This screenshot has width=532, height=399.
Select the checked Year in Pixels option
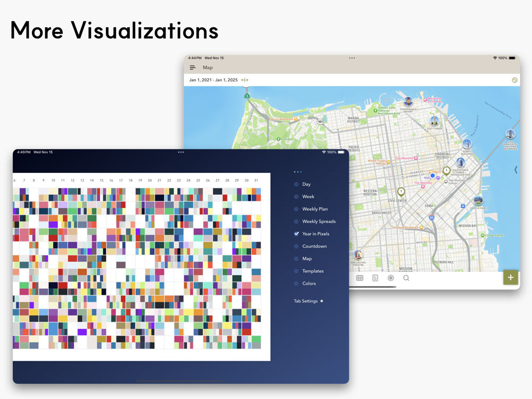pyautogui.click(x=311, y=234)
